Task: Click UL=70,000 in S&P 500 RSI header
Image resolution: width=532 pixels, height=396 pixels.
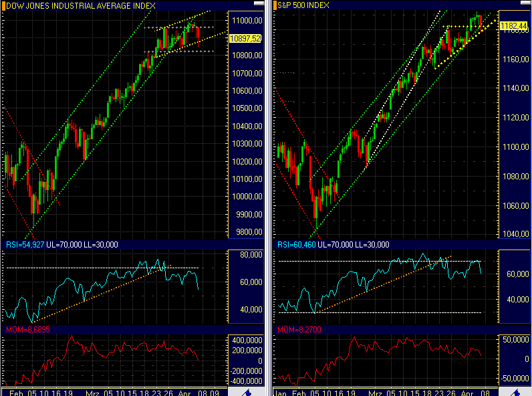Action: [336, 245]
